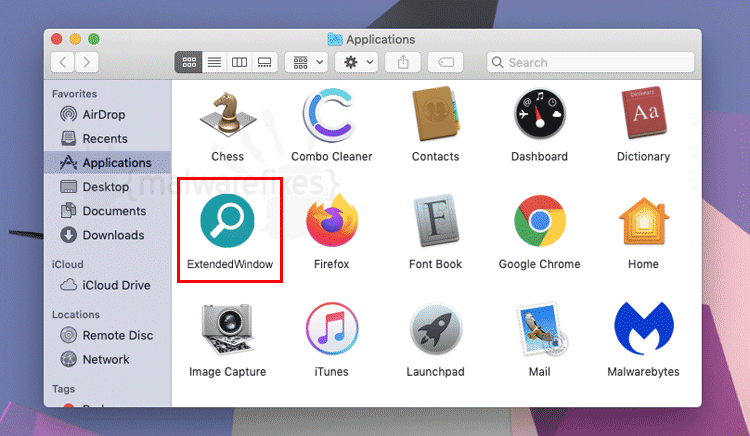Click the Dictionary app icon
Image resolution: width=750 pixels, height=436 pixels.
coord(644,113)
